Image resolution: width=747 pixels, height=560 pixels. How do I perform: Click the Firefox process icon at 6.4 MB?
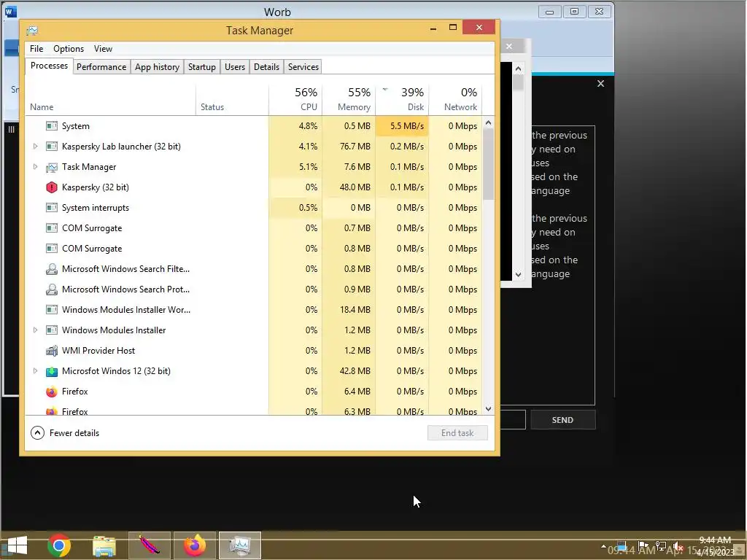point(52,392)
